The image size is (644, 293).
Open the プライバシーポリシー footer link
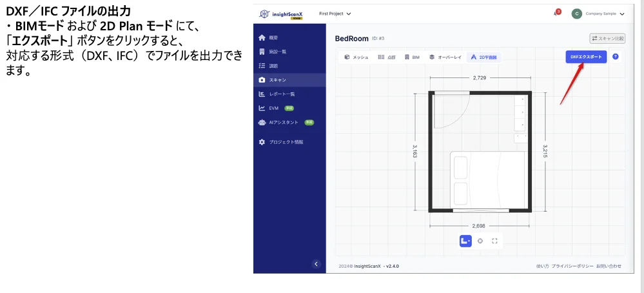point(572,267)
